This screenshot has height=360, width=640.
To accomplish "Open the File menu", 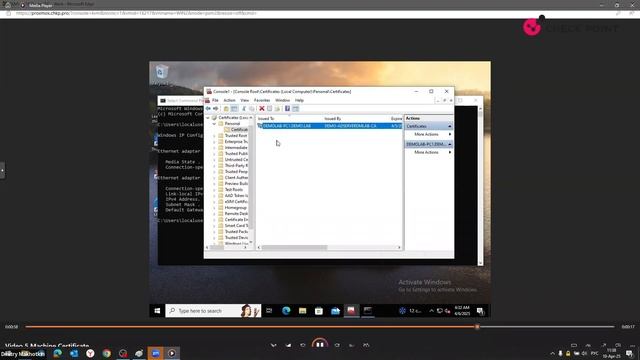I will click(215, 100).
